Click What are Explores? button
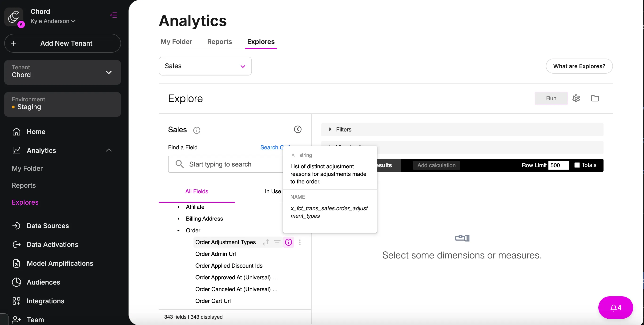The height and width of the screenshot is (325, 644). (x=579, y=66)
